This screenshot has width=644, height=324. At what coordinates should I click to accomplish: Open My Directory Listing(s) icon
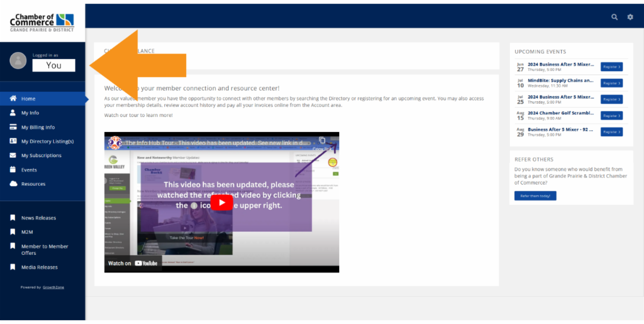[13, 141]
